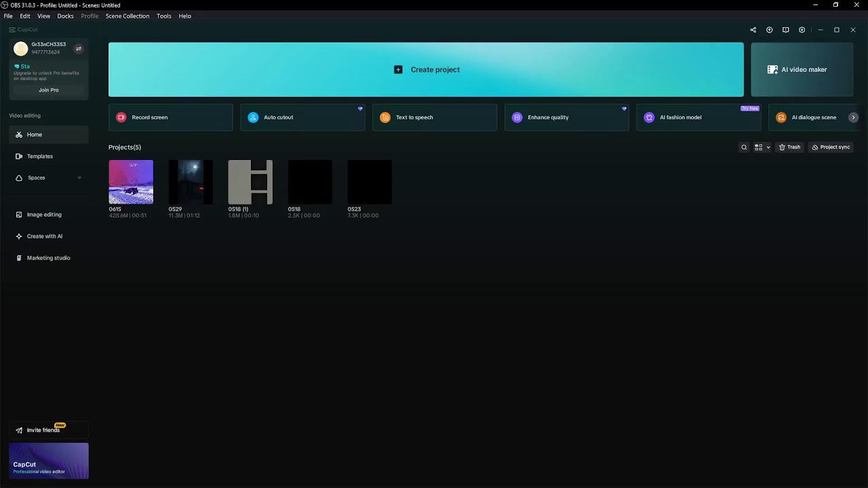This screenshot has width=868, height=488.
Task: Click the Create project banner
Action: tap(426, 70)
